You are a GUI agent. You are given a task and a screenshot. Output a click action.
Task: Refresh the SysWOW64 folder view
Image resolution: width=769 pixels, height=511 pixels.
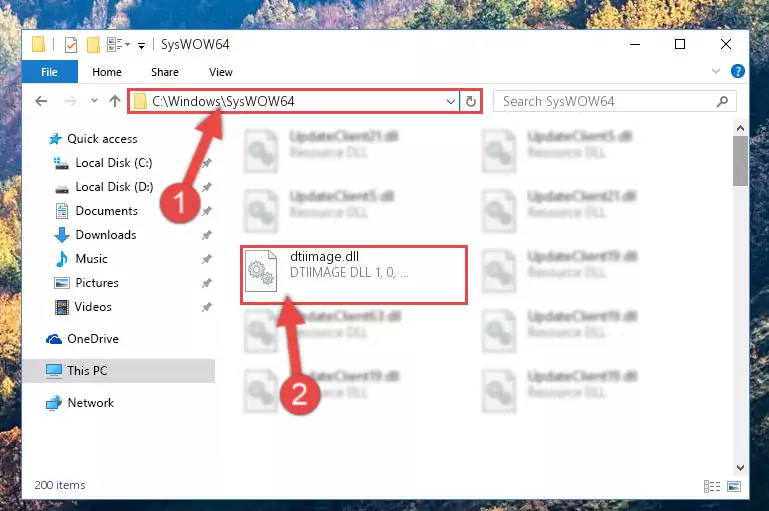click(x=471, y=102)
